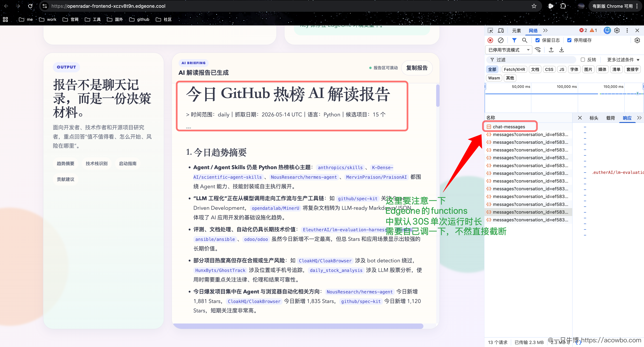Click the 趋势摘要 tag
This screenshot has width=644, height=347.
(66, 164)
